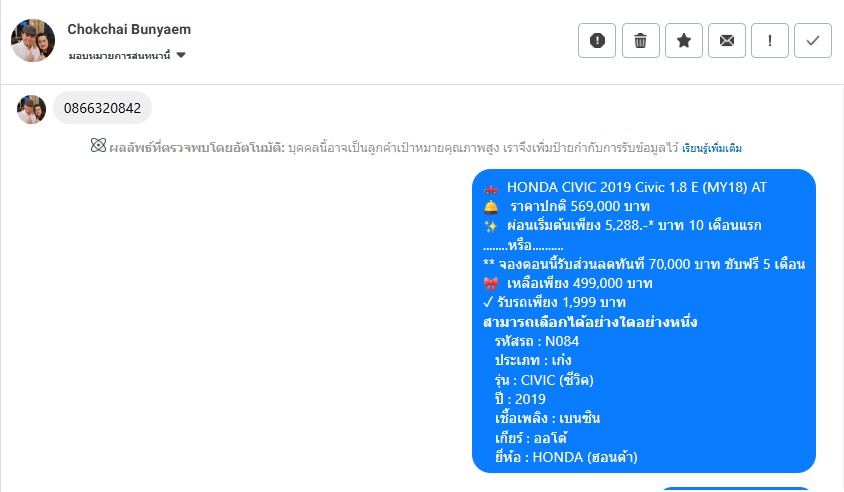Select the 0866320842 message bubble
844x492 pixels.
tap(102, 108)
